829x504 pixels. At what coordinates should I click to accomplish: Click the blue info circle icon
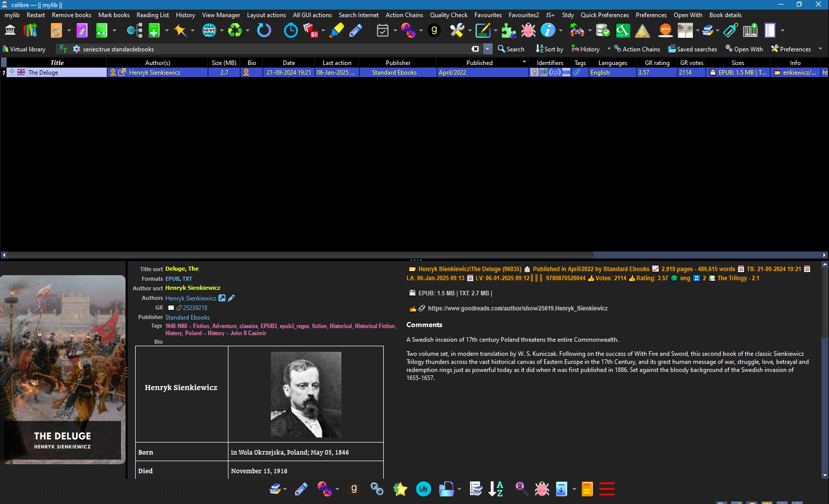[x=548, y=31]
